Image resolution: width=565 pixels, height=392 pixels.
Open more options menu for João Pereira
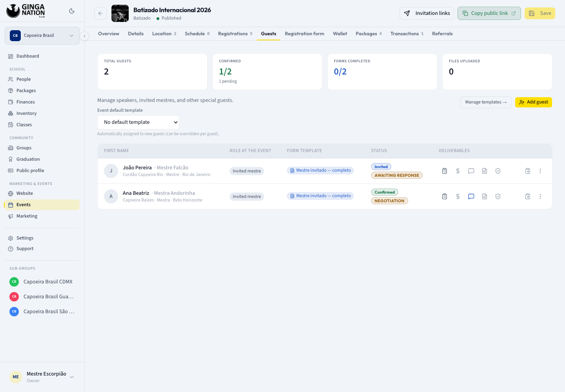click(x=540, y=171)
